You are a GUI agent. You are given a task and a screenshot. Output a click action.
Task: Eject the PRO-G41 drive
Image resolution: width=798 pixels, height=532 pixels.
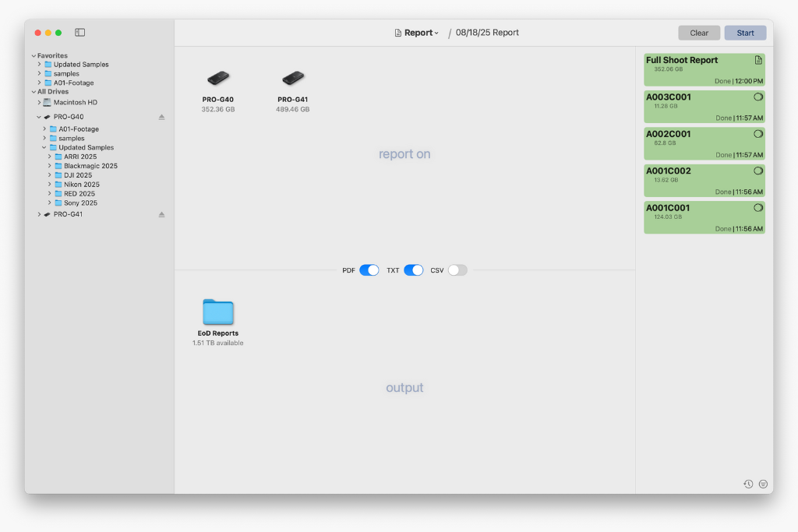[162, 214]
